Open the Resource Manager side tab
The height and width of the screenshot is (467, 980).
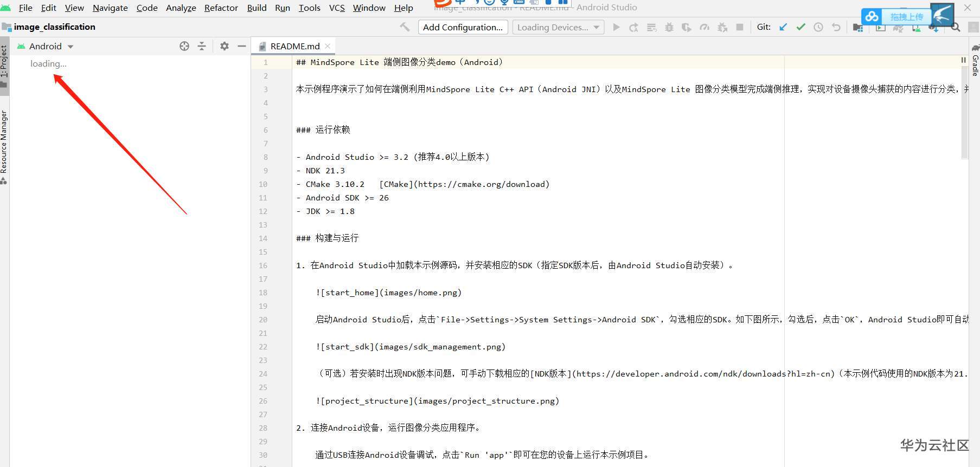coord(4,146)
